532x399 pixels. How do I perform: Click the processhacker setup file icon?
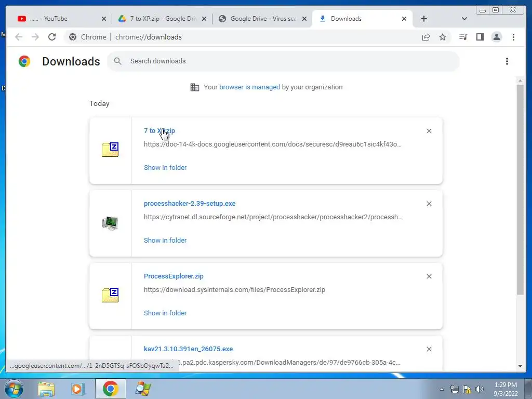pyautogui.click(x=110, y=223)
